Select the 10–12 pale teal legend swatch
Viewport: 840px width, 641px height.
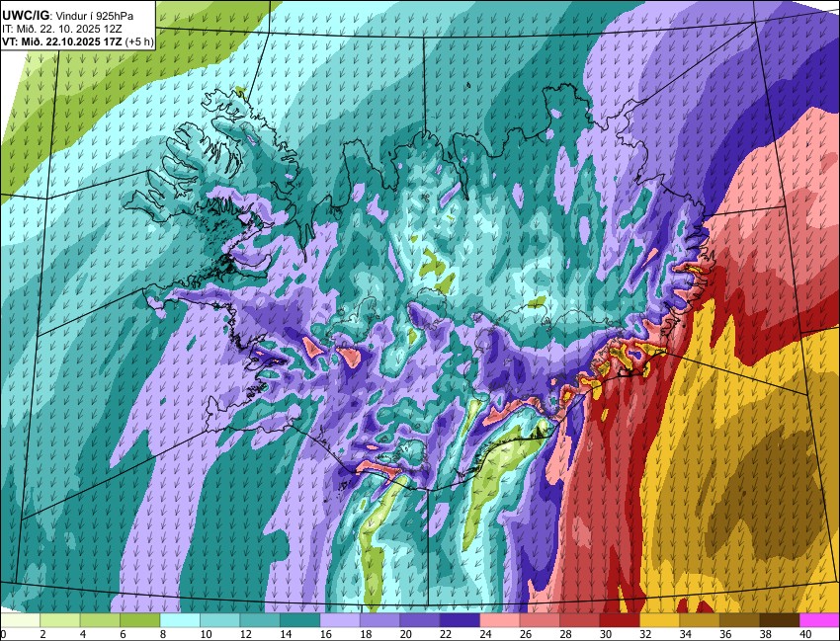point(219,620)
